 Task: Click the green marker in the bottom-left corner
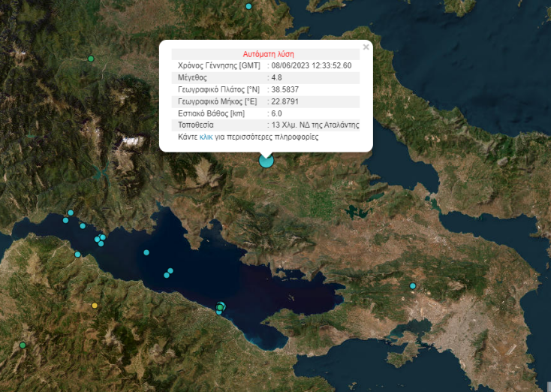click(x=23, y=345)
